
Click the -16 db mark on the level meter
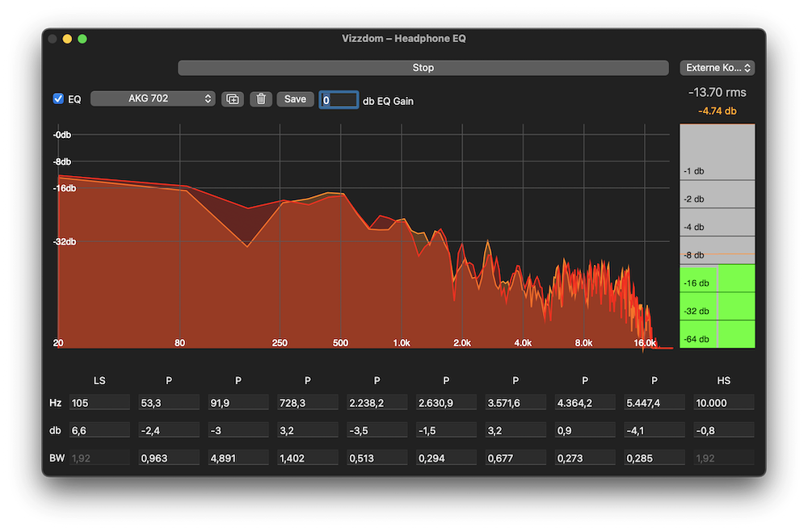(696, 283)
